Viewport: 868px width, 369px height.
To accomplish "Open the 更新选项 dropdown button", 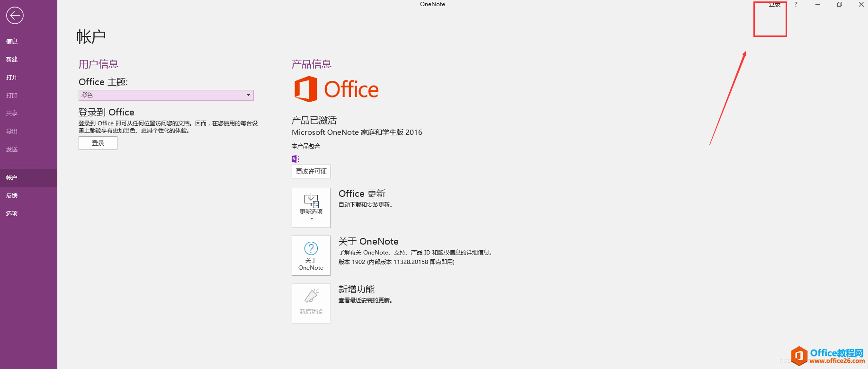I will tap(311, 208).
